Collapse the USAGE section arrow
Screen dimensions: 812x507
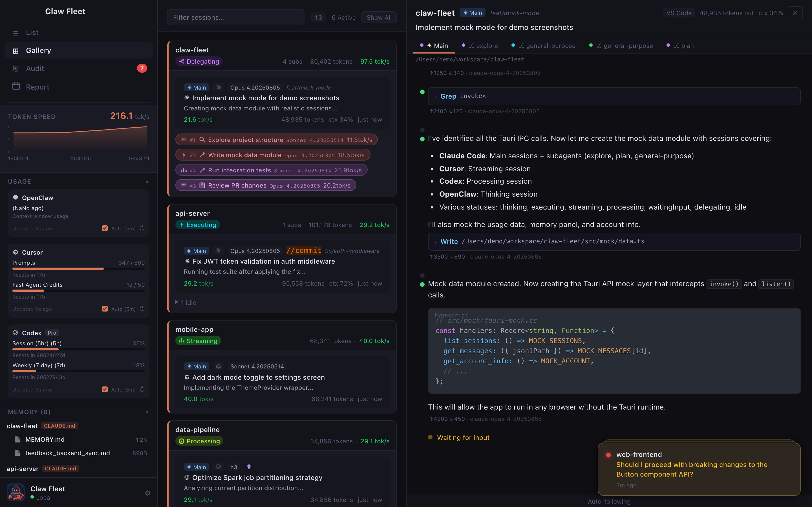(x=147, y=181)
